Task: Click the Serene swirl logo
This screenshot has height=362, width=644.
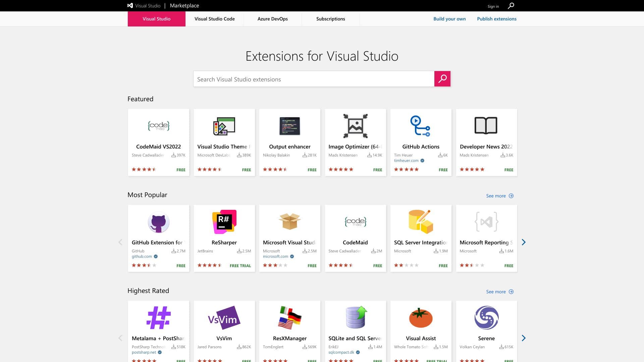Action: click(x=486, y=318)
